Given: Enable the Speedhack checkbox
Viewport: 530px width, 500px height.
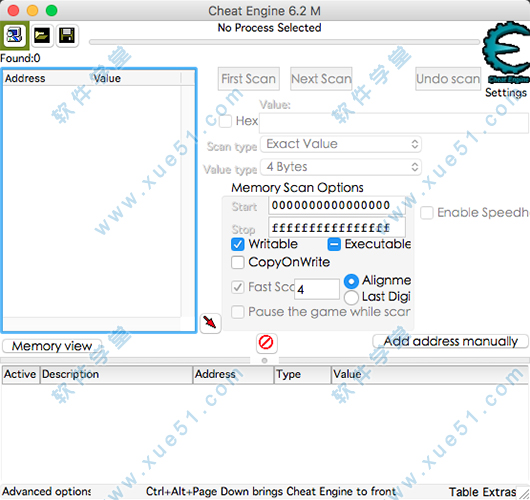Looking at the screenshot, I should 427,213.
